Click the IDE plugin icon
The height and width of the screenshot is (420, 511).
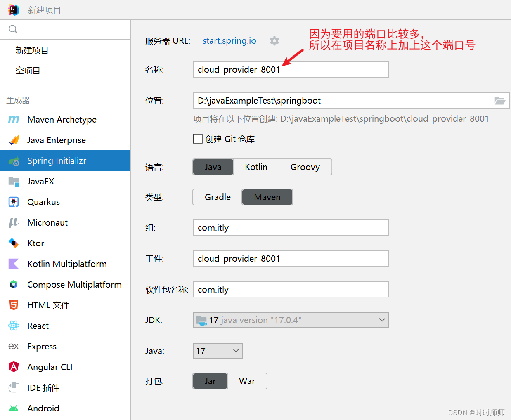coord(14,387)
